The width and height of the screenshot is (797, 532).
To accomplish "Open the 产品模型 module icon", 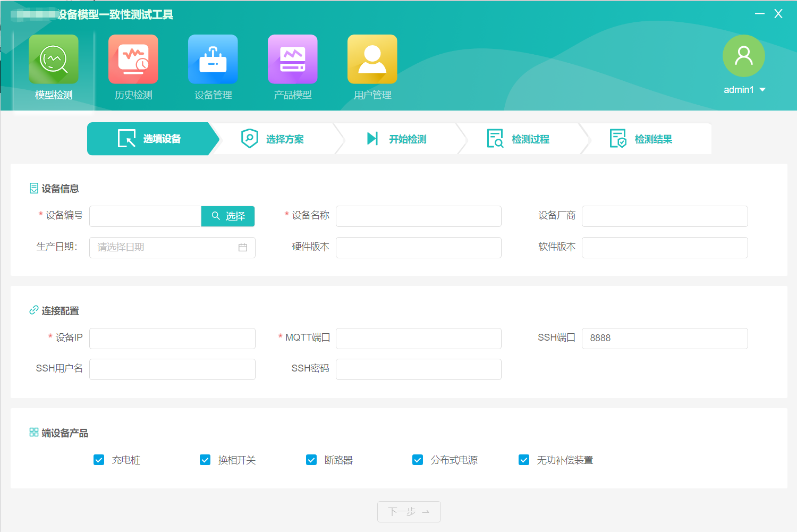I will pyautogui.click(x=293, y=59).
